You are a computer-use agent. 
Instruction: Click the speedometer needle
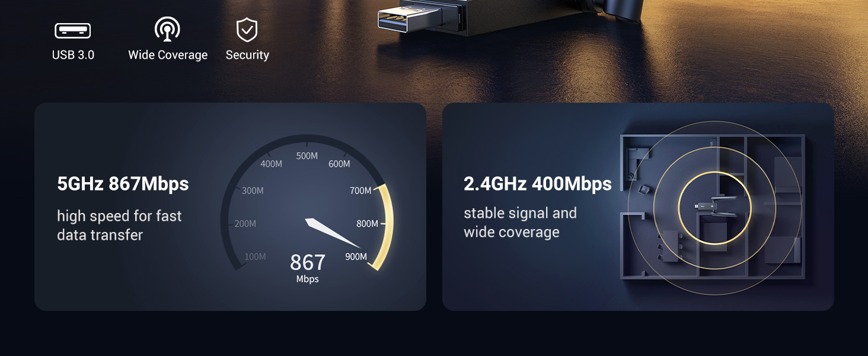333,233
